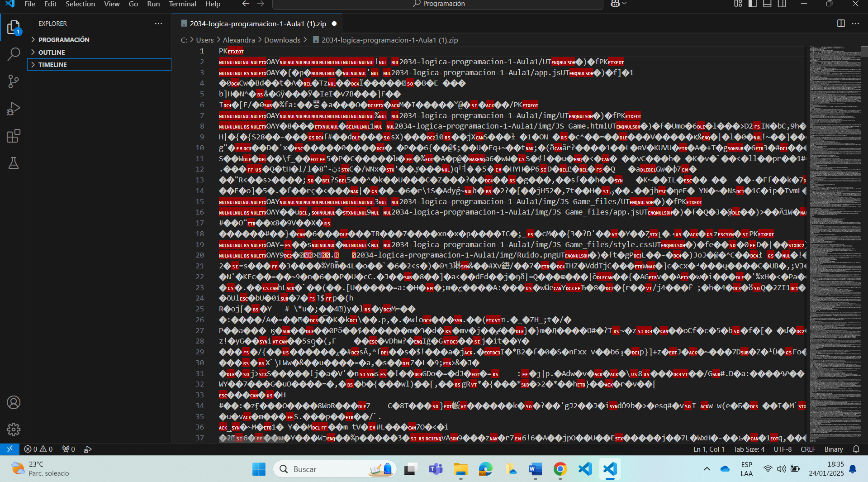
Task: Click the ports forwarded indicator
Action: 69,449
